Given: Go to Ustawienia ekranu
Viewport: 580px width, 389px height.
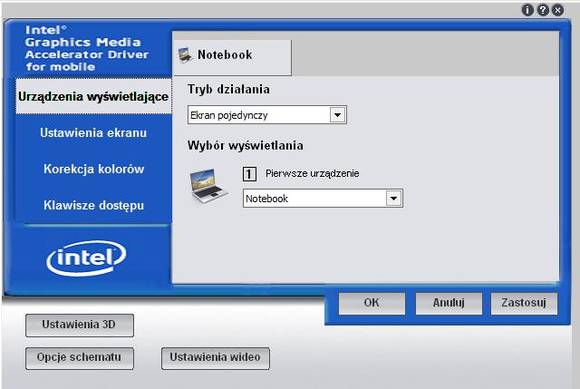Looking at the screenshot, I should coord(94,133).
